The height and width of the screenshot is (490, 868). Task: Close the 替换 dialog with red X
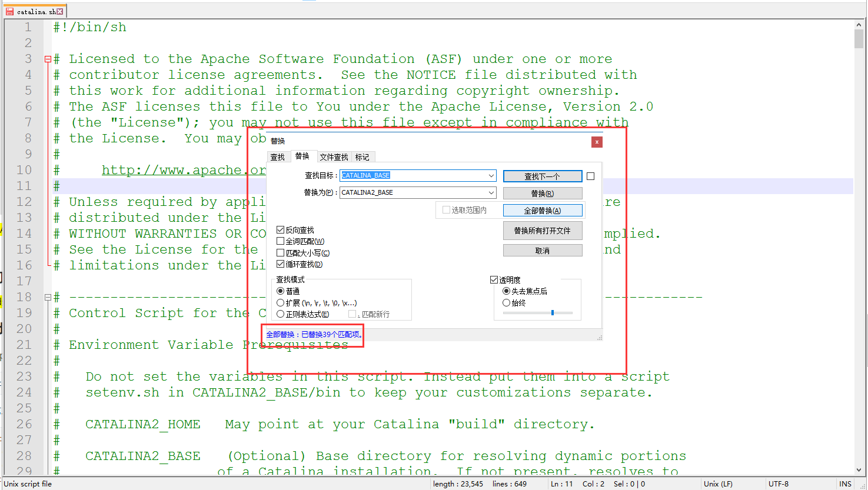pos(597,142)
